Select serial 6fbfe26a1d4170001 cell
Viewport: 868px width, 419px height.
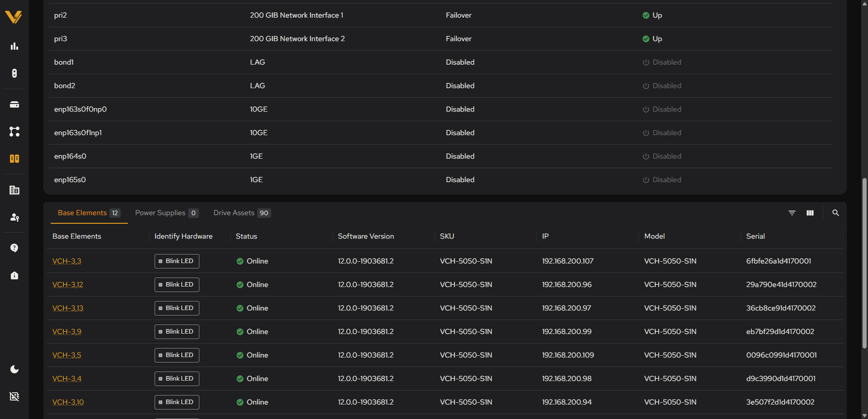[778, 261]
